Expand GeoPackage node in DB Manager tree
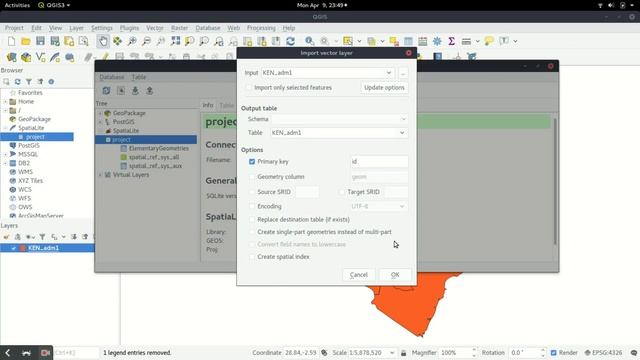The image size is (640, 360). tap(100, 113)
